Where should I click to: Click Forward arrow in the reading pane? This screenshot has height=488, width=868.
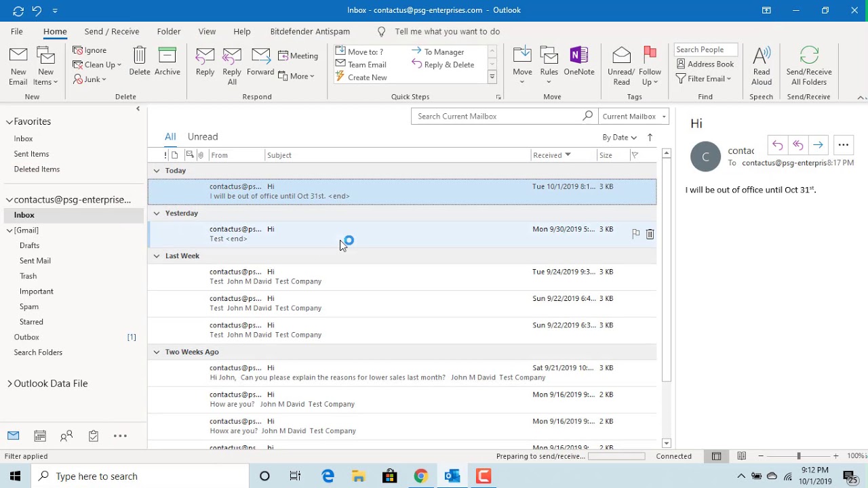818,145
